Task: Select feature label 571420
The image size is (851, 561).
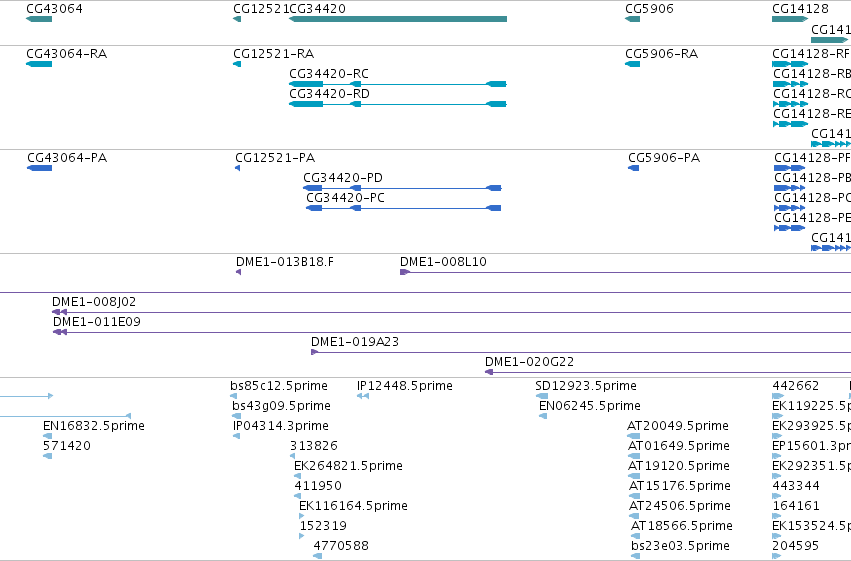Action: click(67, 447)
